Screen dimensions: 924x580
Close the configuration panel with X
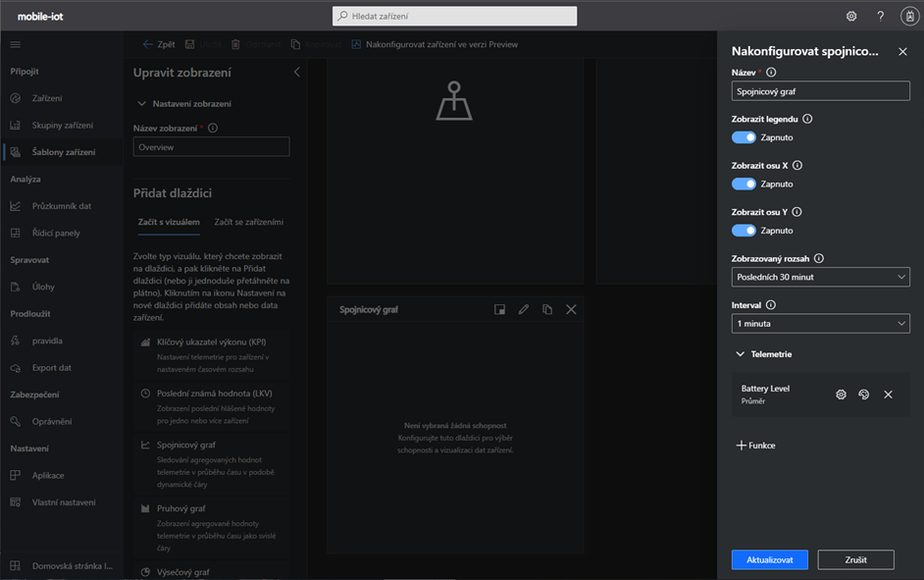(x=902, y=51)
